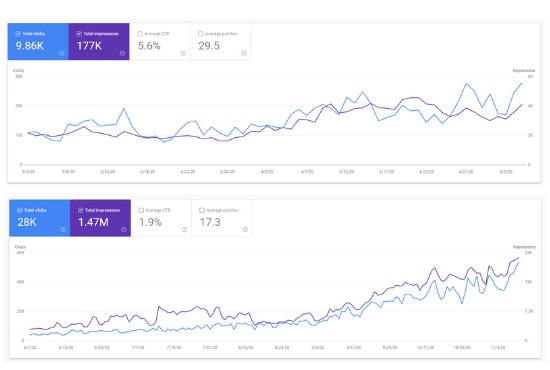Image resolution: width=550 pixels, height=370 pixels.
Task: Open help icon on 5.6% Average CTR card
Action: (x=183, y=53)
